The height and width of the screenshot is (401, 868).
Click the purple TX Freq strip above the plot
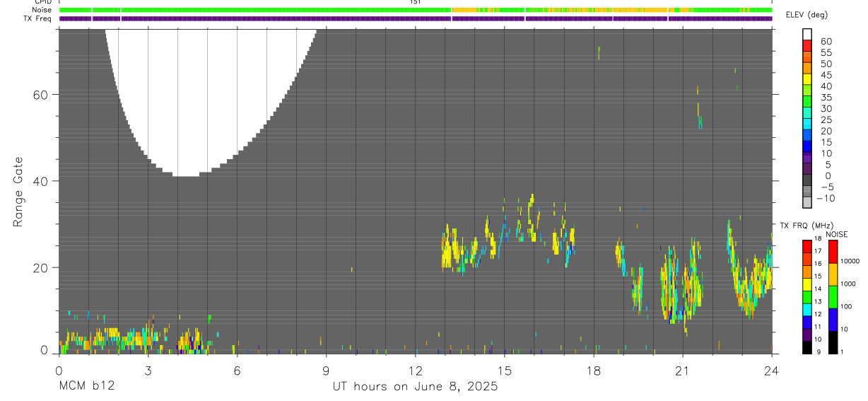click(416, 18)
